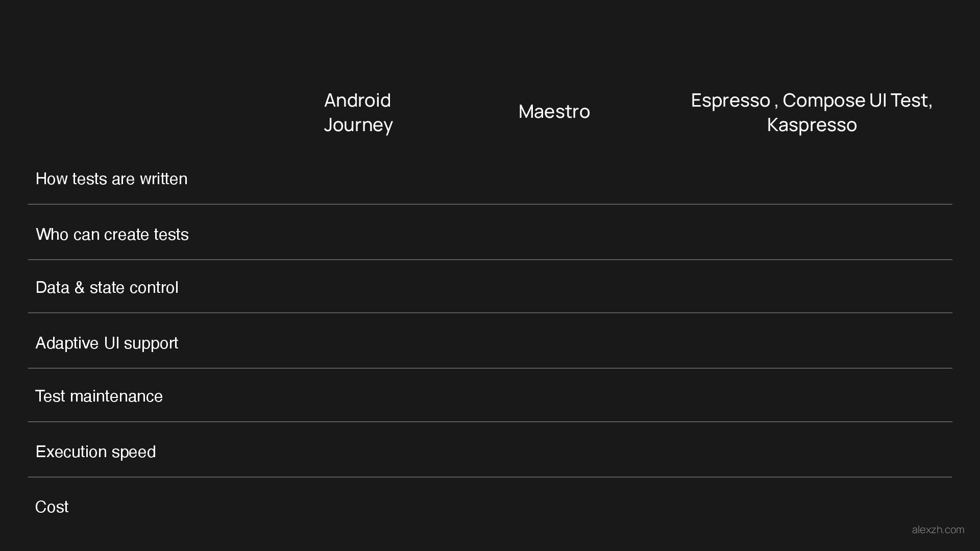
Task: Click the Execution speed row label
Action: click(95, 452)
